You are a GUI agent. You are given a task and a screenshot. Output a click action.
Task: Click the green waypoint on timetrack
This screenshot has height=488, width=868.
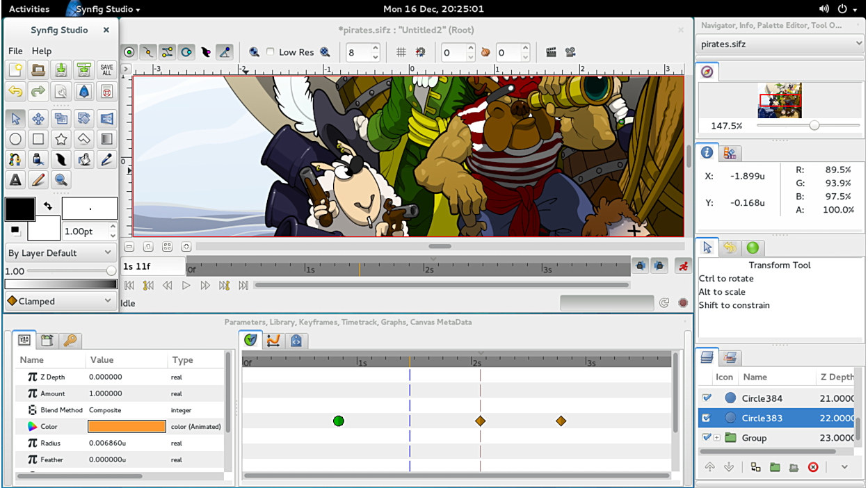(339, 421)
